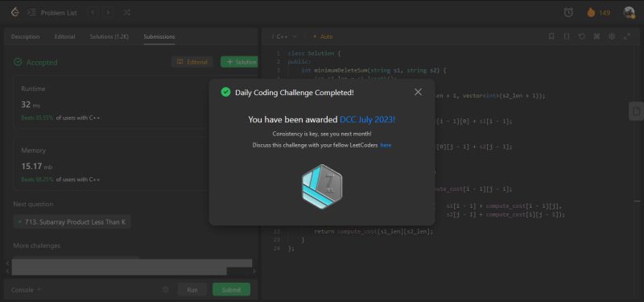Go to the next problem arrow

coord(108,13)
